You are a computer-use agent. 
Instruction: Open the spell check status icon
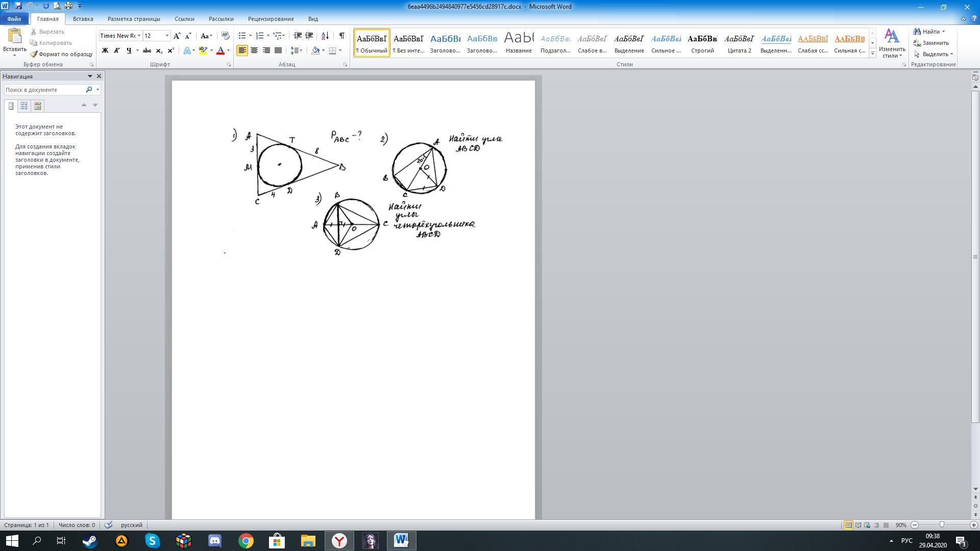[108, 525]
